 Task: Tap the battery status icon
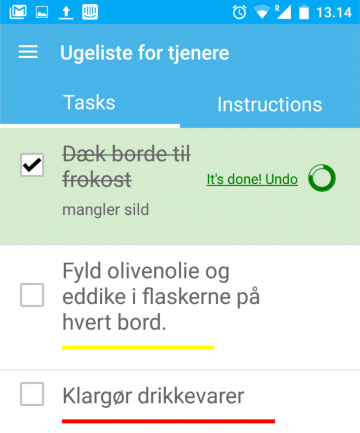click(304, 13)
